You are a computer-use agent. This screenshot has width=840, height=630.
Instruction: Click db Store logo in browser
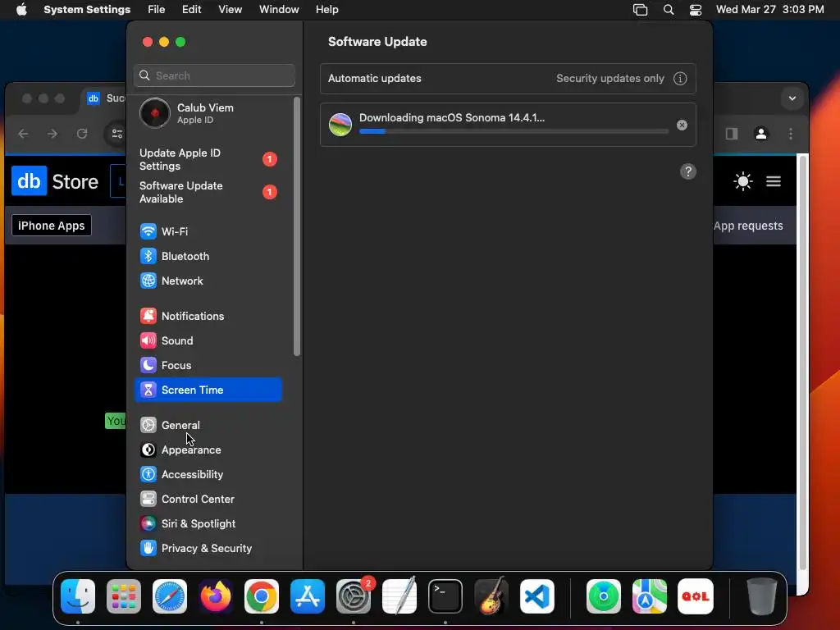point(55,181)
